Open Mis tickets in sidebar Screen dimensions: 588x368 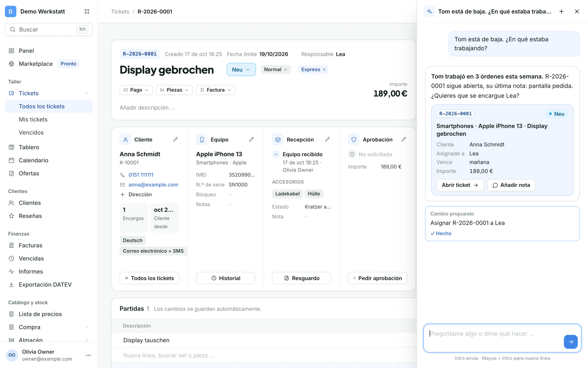tap(33, 119)
